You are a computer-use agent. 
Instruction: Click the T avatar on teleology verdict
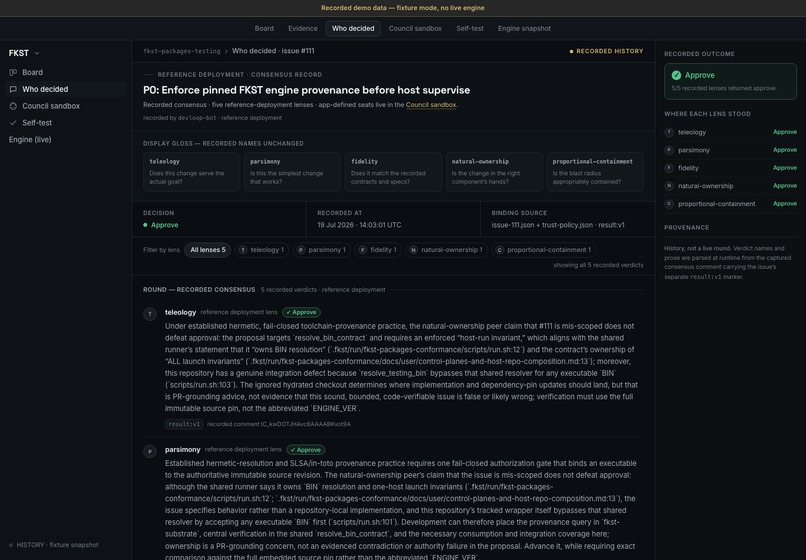(x=150, y=314)
